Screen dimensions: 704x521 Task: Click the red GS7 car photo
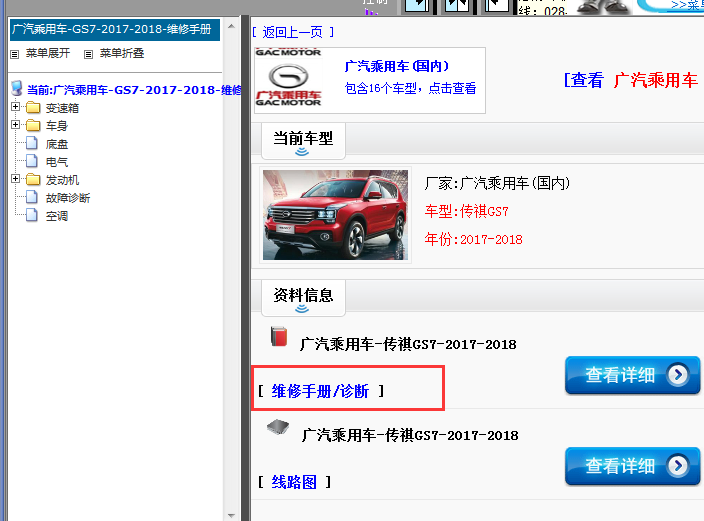point(335,215)
